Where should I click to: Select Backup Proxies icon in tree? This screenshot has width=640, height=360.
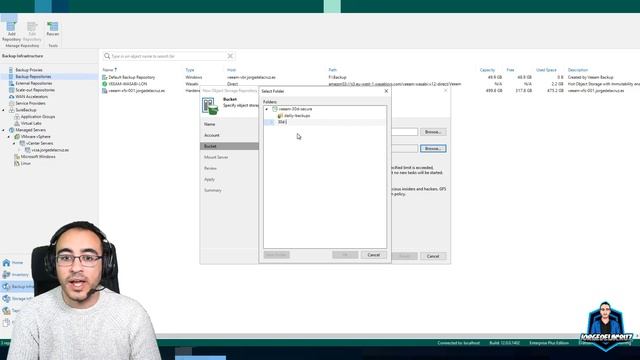click(x=11, y=70)
